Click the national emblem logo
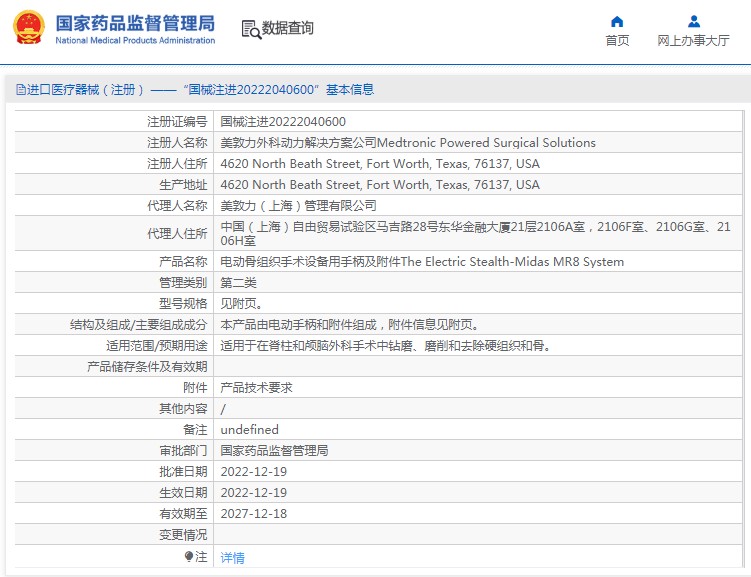The image size is (751, 577). pos(29,27)
